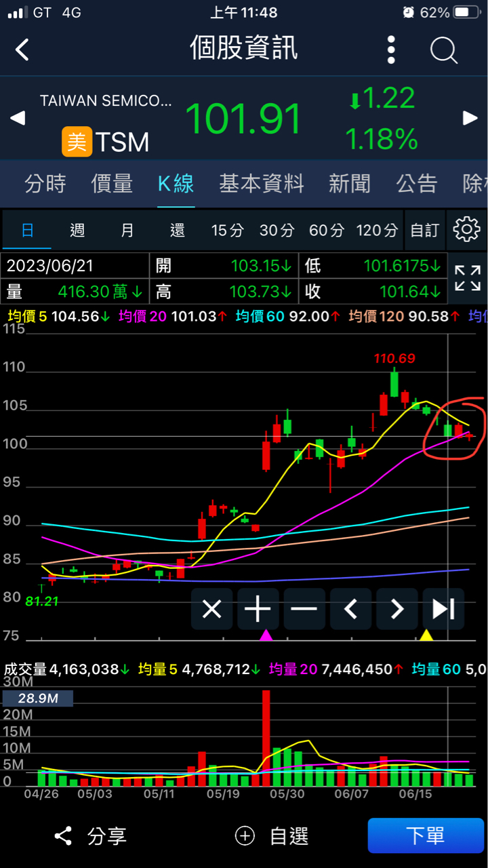Tap the 均量5 4,768,712 legend

tap(201, 669)
